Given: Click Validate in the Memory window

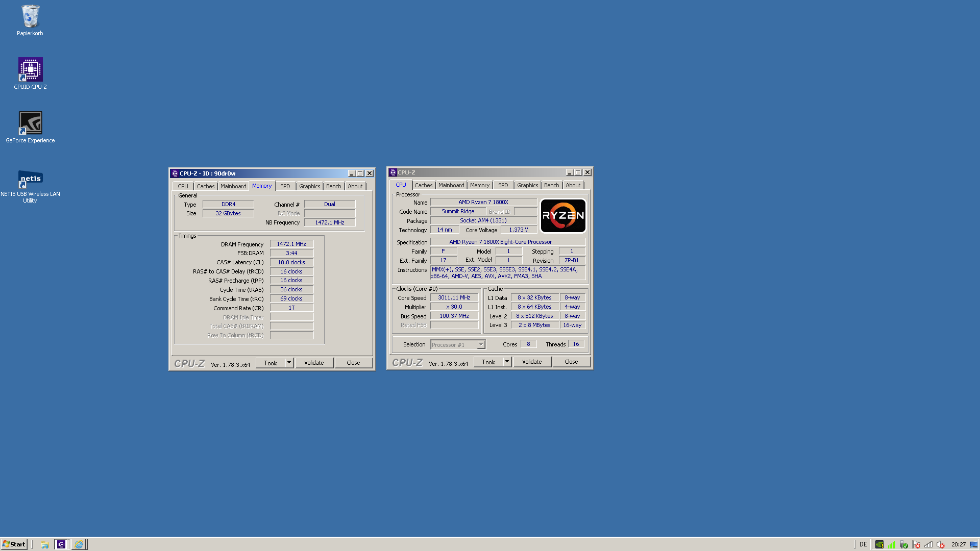Looking at the screenshot, I should [x=314, y=363].
